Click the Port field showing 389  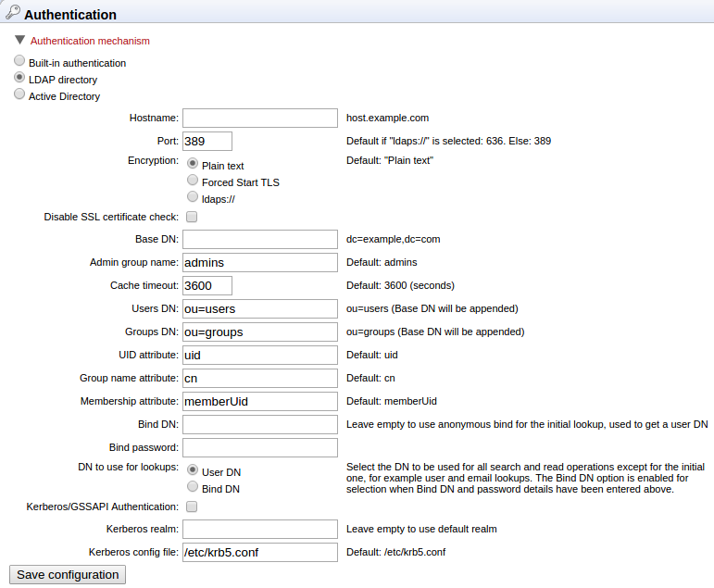pos(207,141)
